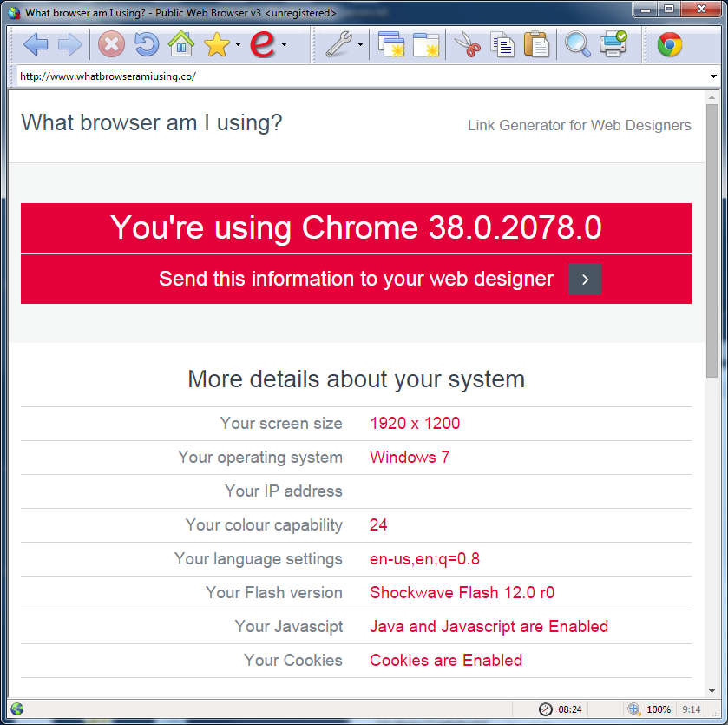Click the 'Your screen size' label
The height and width of the screenshot is (725, 728).
point(281,423)
